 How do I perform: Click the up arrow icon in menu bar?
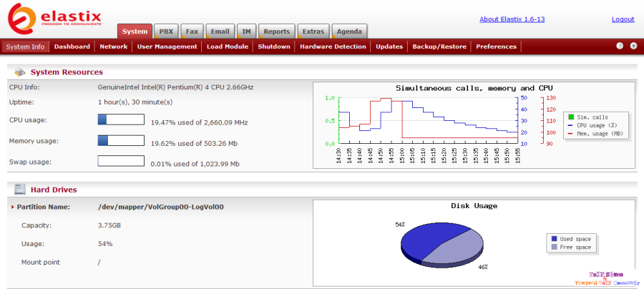[x=633, y=46]
